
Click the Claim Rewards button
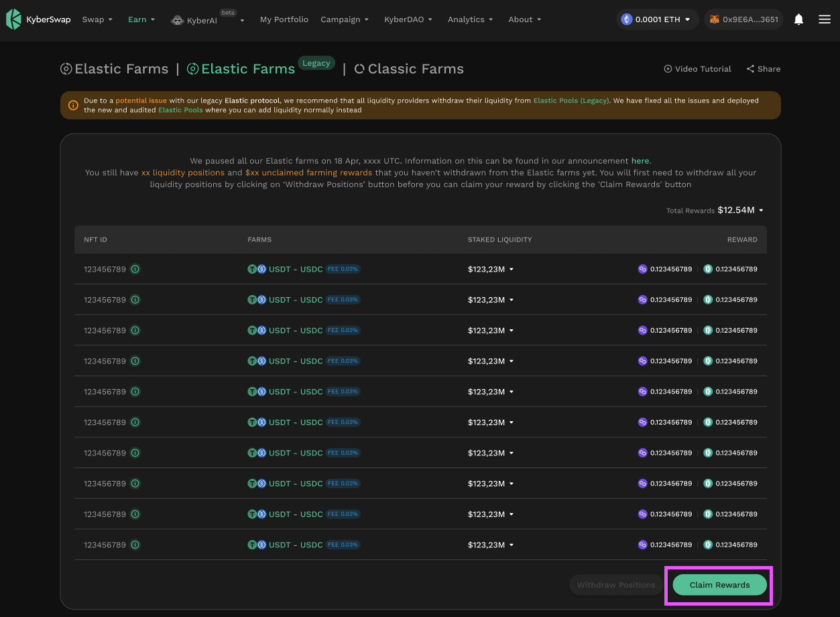[719, 585]
